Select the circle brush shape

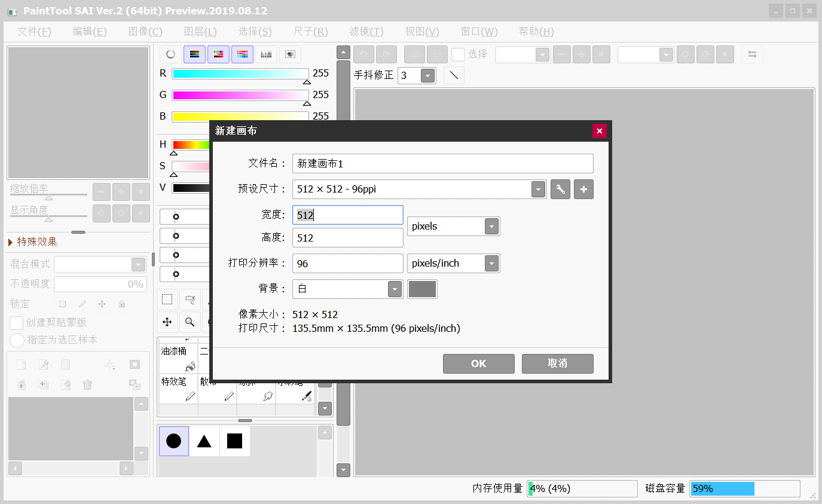(174, 441)
